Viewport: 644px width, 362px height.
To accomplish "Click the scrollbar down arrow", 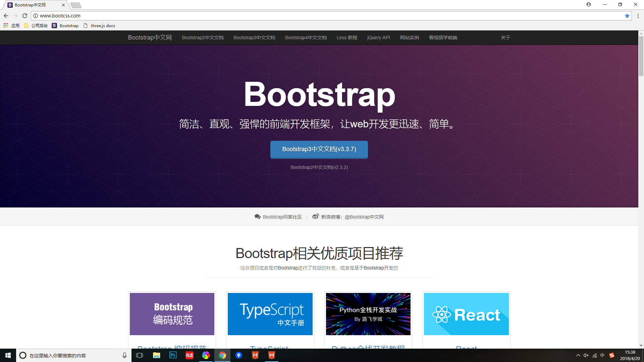I will (x=641, y=346).
